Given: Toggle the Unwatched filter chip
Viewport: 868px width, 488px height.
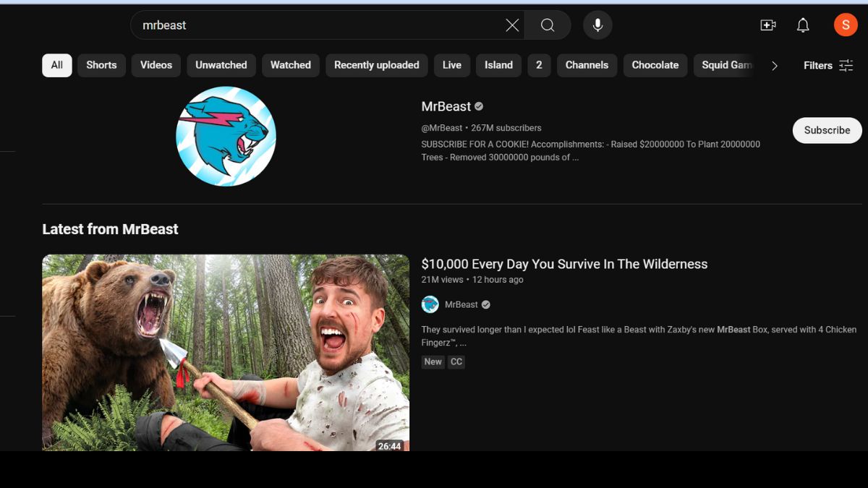Looking at the screenshot, I should (x=221, y=65).
